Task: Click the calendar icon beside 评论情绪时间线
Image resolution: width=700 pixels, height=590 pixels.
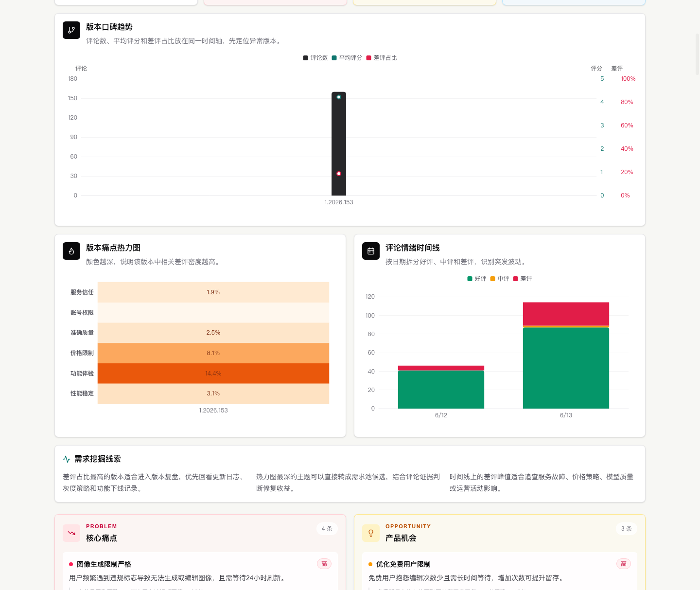Action: 371,251
